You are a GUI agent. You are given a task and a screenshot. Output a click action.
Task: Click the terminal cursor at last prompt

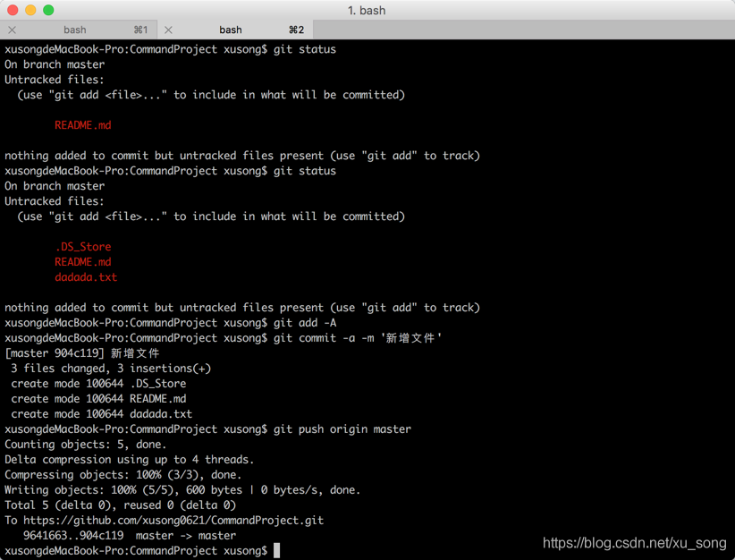point(276,551)
